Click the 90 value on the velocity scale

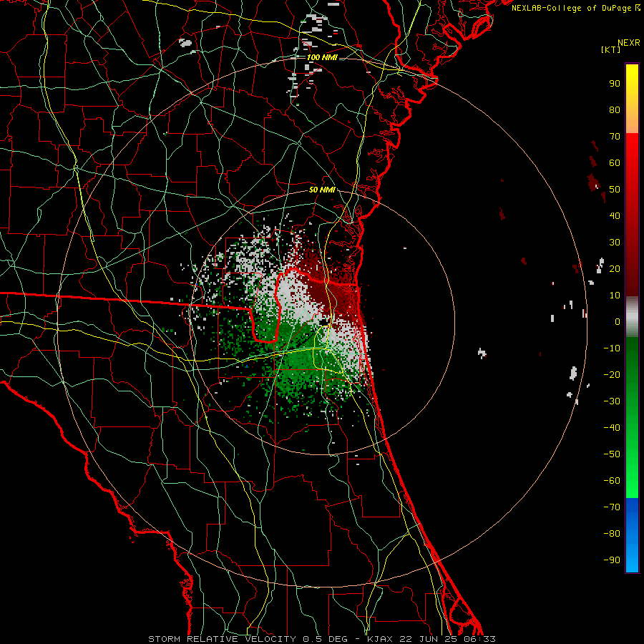point(615,84)
